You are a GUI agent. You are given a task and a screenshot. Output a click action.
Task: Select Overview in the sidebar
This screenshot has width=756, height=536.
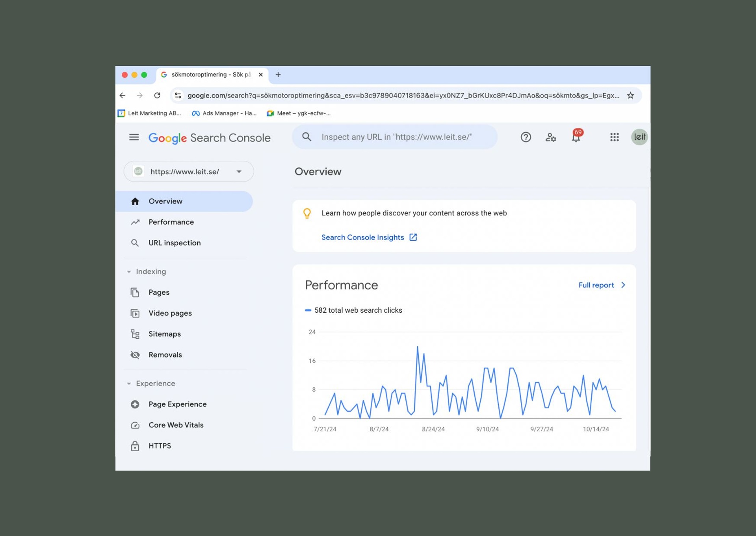coord(184,201)
